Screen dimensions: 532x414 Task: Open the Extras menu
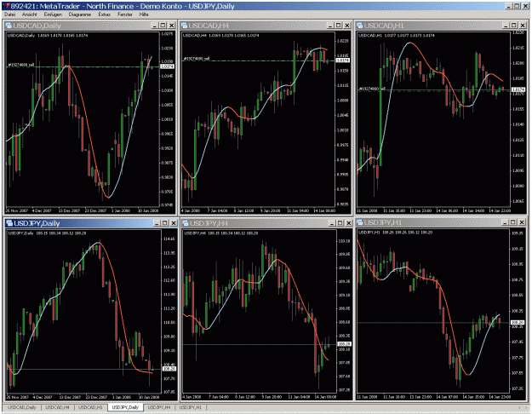(x=105, y=14)
